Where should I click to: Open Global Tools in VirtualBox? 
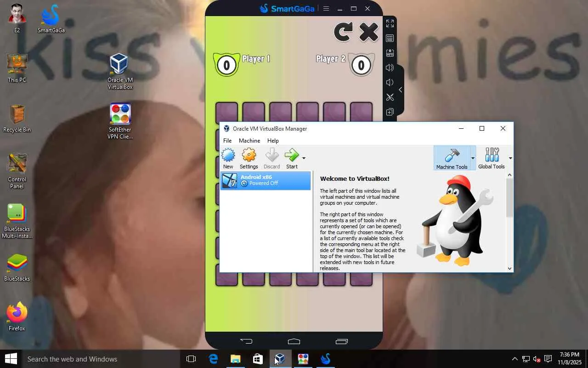491,159
